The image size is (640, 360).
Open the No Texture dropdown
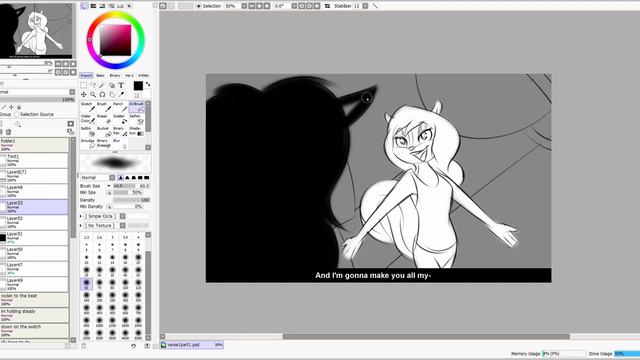(x=122, y=225)
